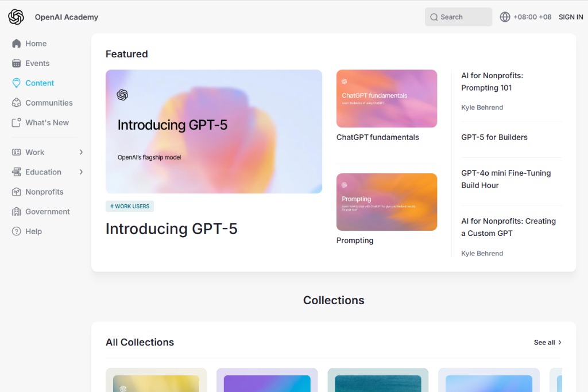Click the Communities people icon
Image resolution: width=588 pixels, height=392 pixels.
coord(16,103)
